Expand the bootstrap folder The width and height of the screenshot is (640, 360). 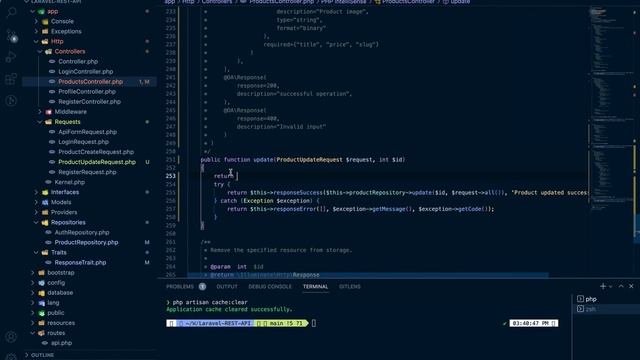[32, 273]
